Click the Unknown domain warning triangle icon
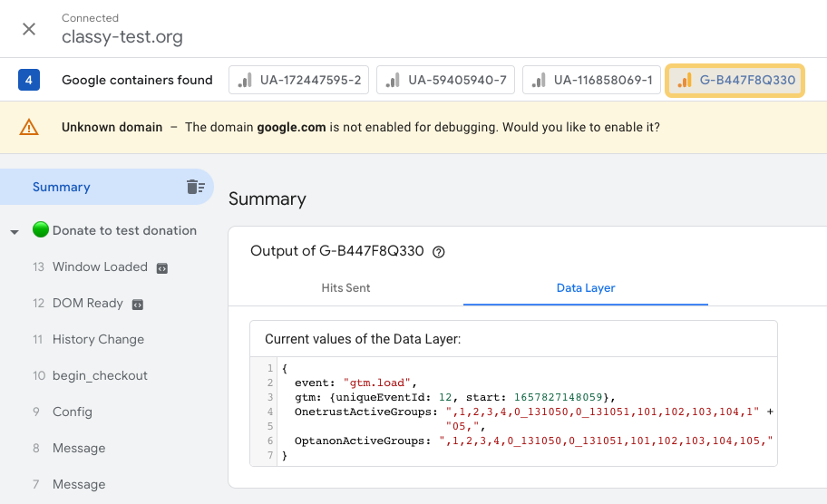Image resolution: width=827 pixels, height=504 pixels. pos(29,128)
